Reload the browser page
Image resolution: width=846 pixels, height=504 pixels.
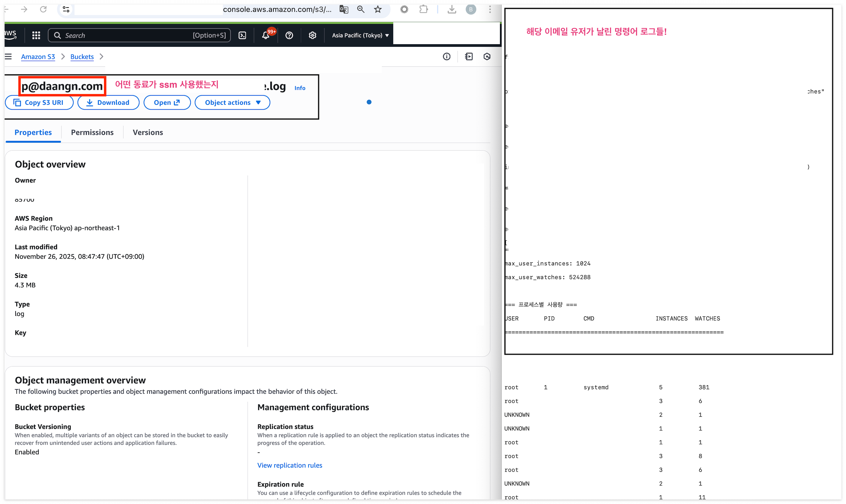43,10
